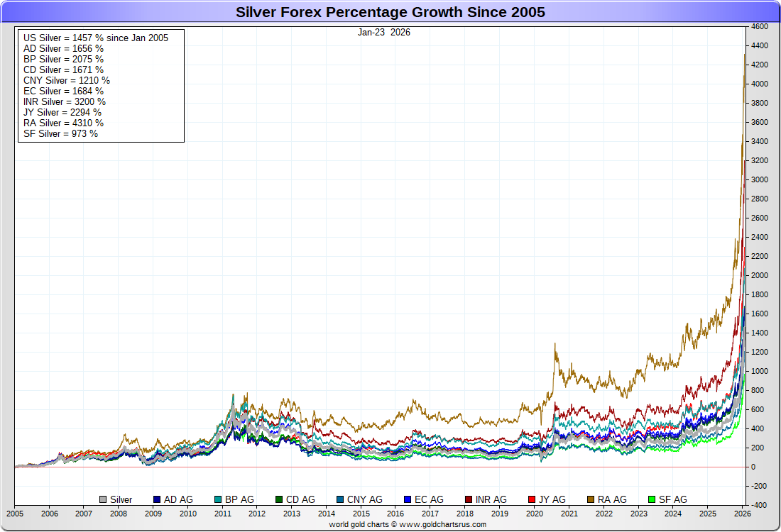Click the 'INR AG' legend label
This screenshot has height=532, width=781.
tap(491, 499)
